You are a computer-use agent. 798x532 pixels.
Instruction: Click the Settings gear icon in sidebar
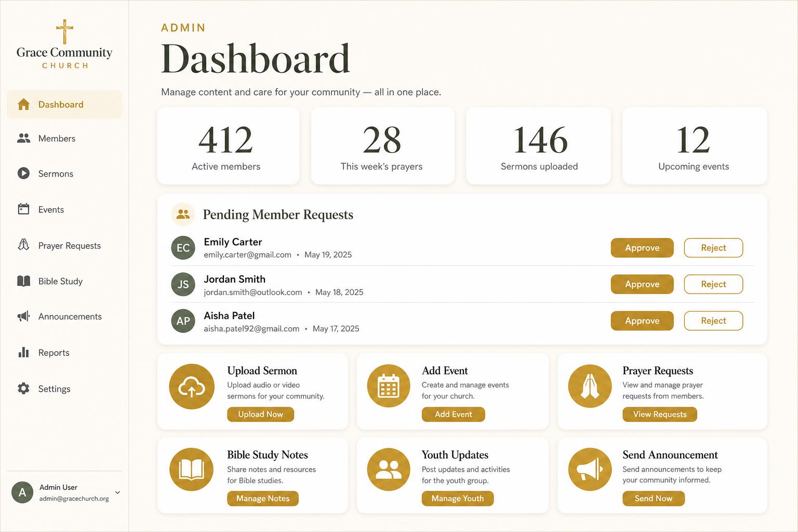point(23,389)
